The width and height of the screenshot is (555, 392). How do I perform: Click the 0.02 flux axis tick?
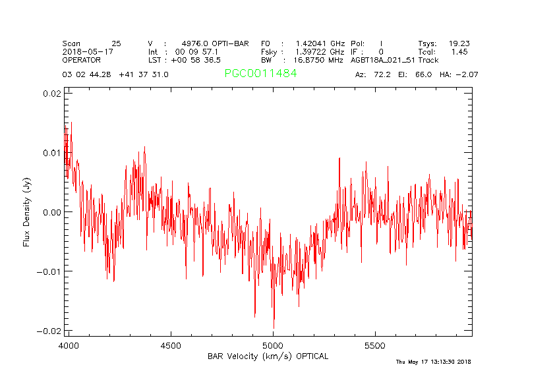coord(54,94)
